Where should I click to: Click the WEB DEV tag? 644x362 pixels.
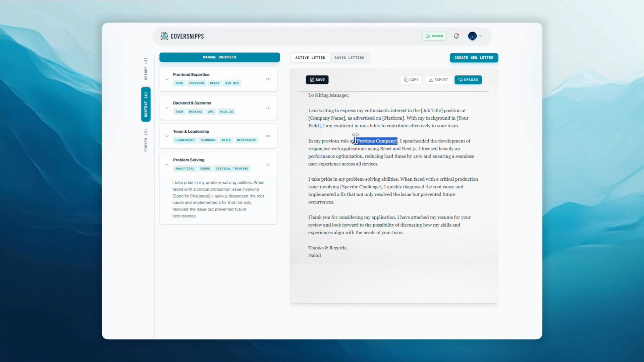coord(232,83)
